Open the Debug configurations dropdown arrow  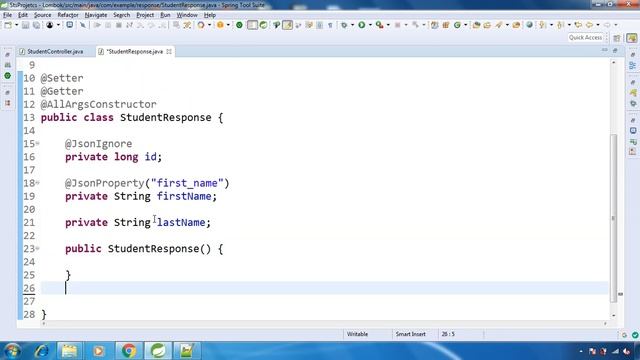tap(353, 25)
